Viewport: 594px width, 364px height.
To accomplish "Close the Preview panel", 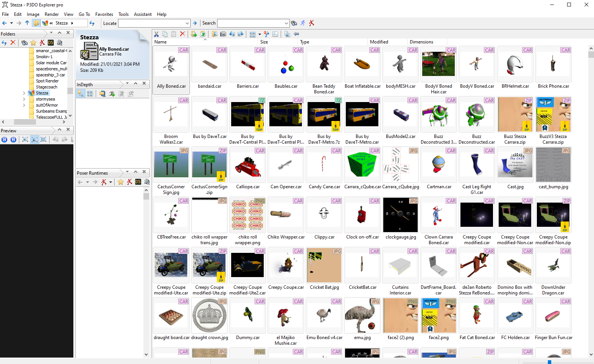I will click(x=68, y=129).
